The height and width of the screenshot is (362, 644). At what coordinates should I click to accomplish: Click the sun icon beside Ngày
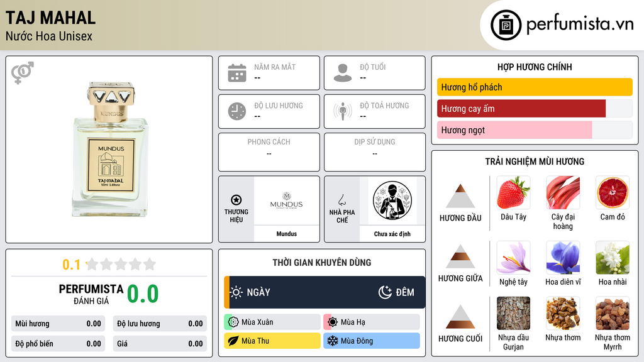(236, 292)
